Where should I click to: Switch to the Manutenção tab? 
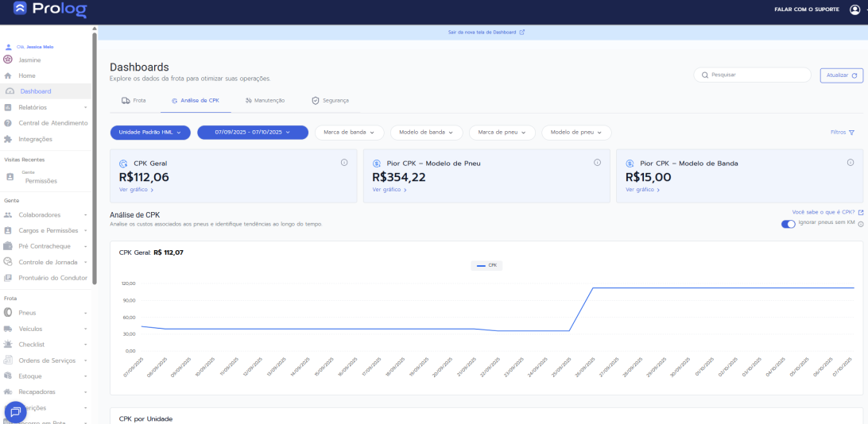point(265,101)
